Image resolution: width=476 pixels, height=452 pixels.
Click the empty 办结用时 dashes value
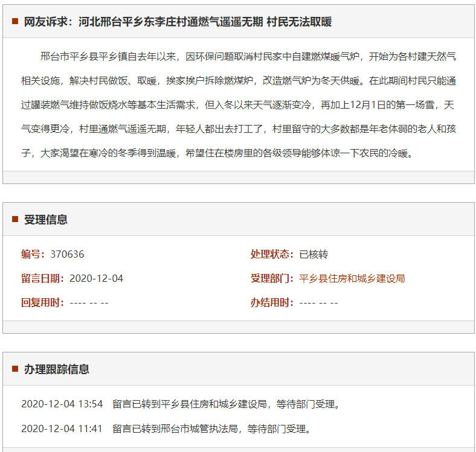tap(318, 302)
